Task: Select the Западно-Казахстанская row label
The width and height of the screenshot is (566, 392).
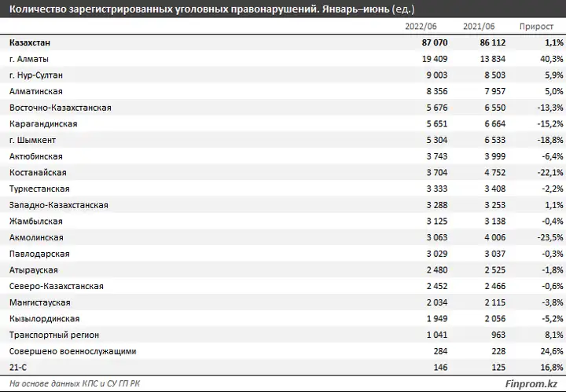Action: [x=59, y=205]
